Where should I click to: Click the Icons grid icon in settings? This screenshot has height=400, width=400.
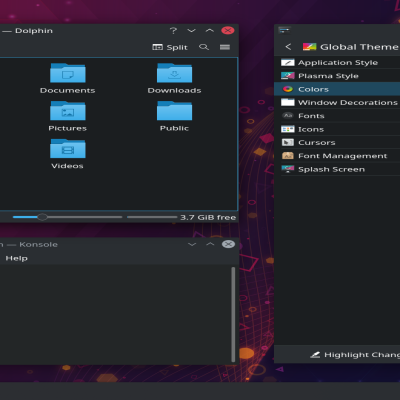point(288,129)
